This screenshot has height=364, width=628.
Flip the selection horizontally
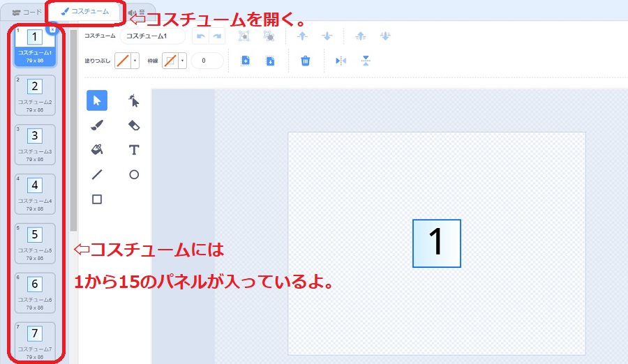coord(341,61)
